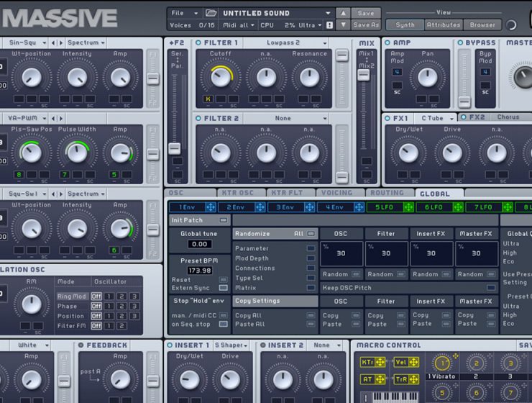Open the Ultra quality dropdown
The width and height of the screenshot is (532, 403).
coord(310,25)
